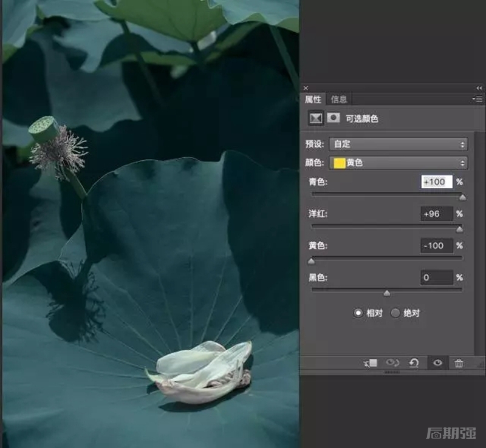Image resolution: width=486 pixels, height=448 pixels.
Task: Collapse panel with double-arrow icon
Action: 479,88
